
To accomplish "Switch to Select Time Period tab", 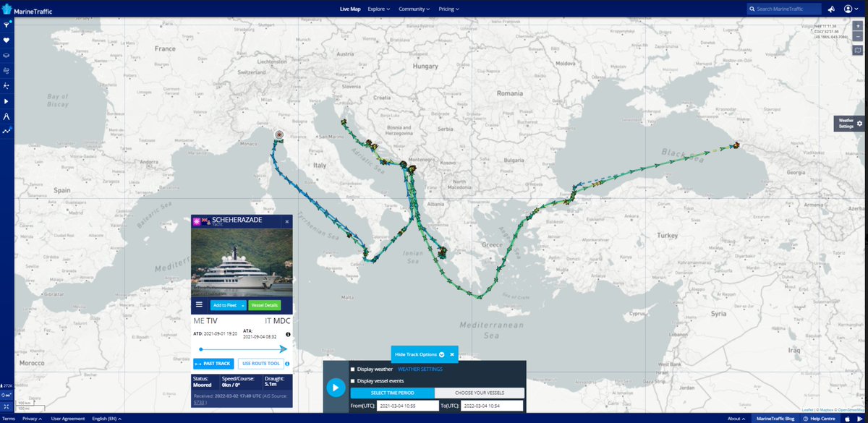I will pyautogui.click(x=393, y=393).
